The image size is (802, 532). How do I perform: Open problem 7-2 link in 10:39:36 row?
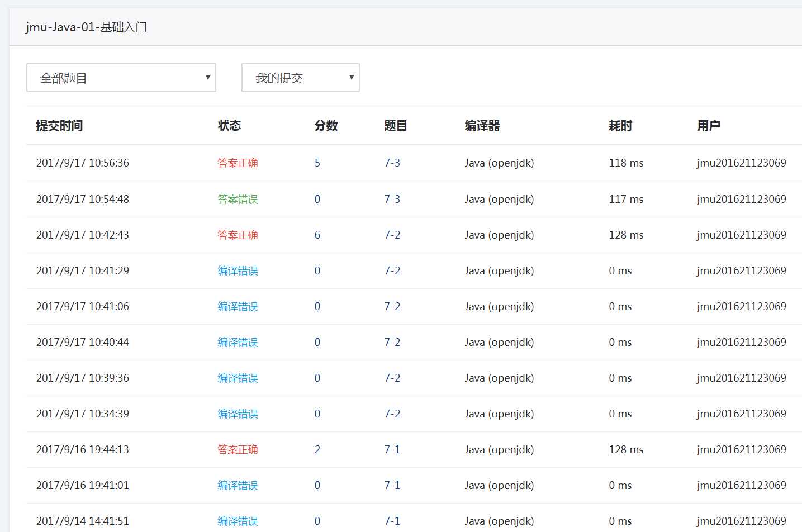(392, 378)
